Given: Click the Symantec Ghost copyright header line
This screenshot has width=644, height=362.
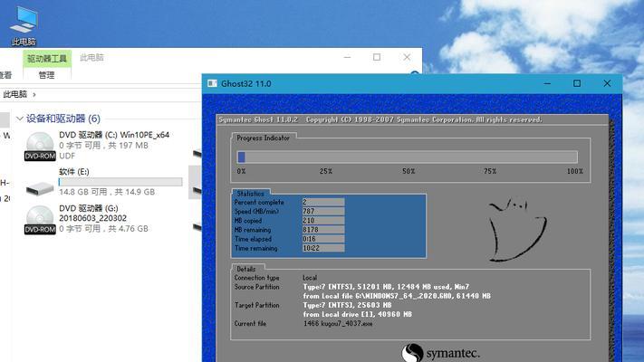Looking at the screenshot, I should [x=380, y=119].
